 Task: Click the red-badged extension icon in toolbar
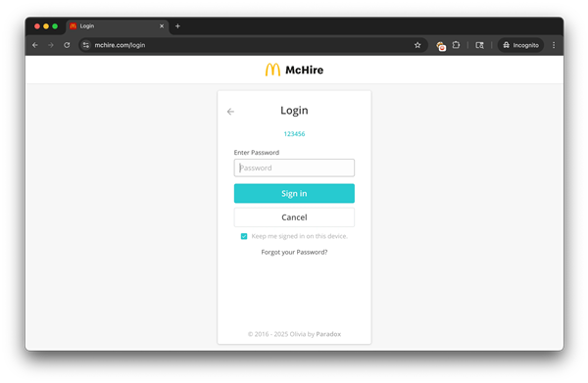pos(441,46)
